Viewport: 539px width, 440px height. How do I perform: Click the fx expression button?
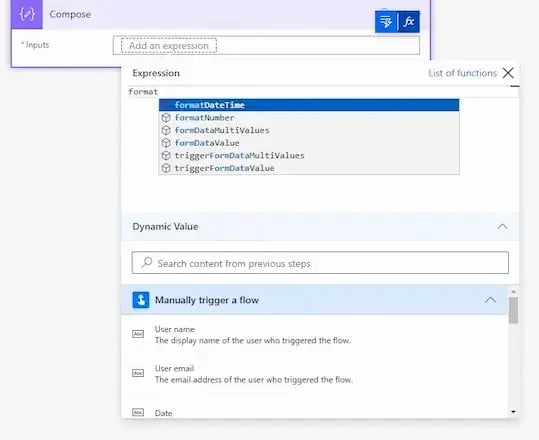pyautogui.click(x=408, y=22)
